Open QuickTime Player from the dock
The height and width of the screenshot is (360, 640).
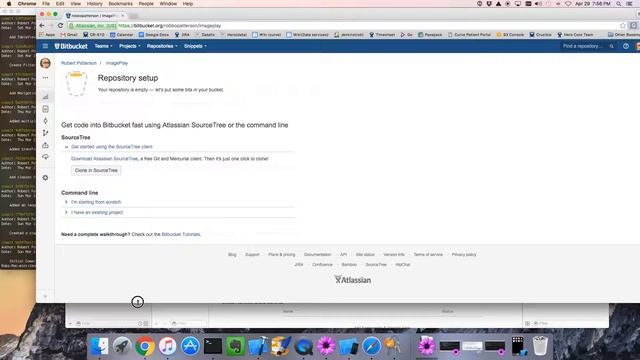(x=304, y=346)
